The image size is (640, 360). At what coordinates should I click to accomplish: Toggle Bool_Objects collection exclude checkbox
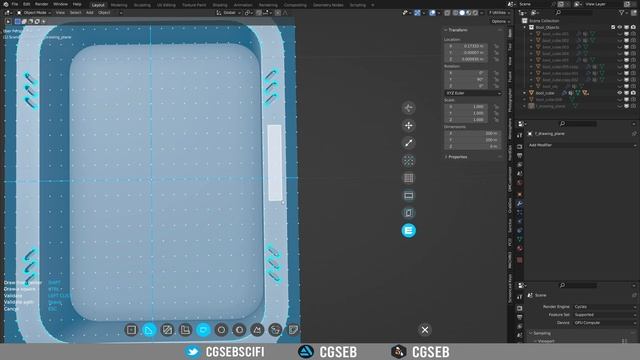613,27
